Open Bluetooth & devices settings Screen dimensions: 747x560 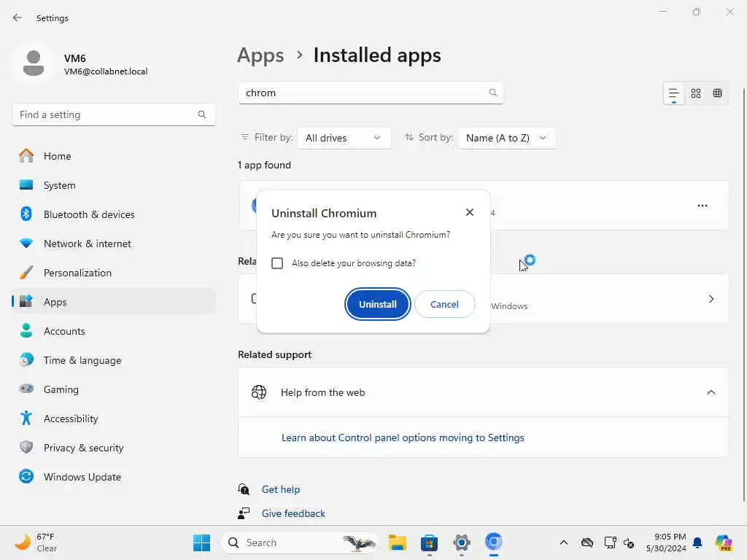[113, 214]
